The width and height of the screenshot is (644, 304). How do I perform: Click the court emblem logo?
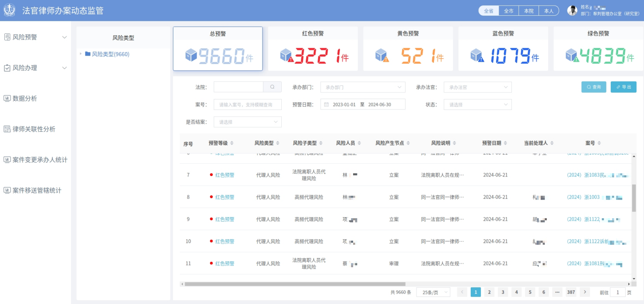coord(9,11)
